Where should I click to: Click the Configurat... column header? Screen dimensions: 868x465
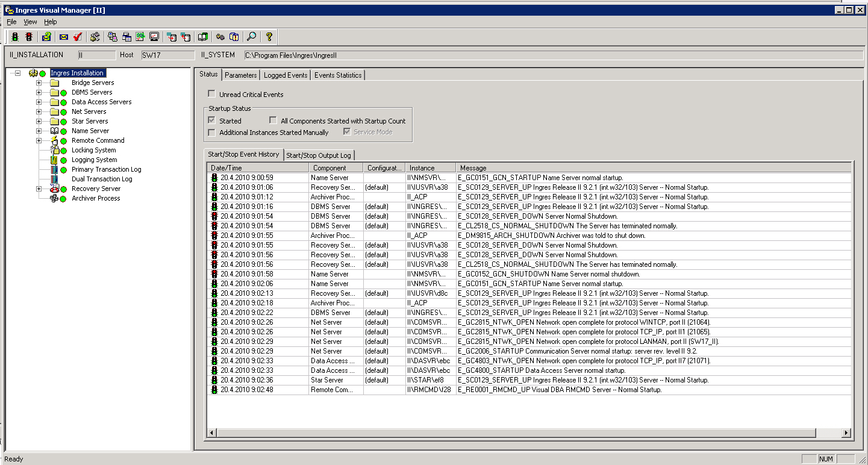point(384,168)
